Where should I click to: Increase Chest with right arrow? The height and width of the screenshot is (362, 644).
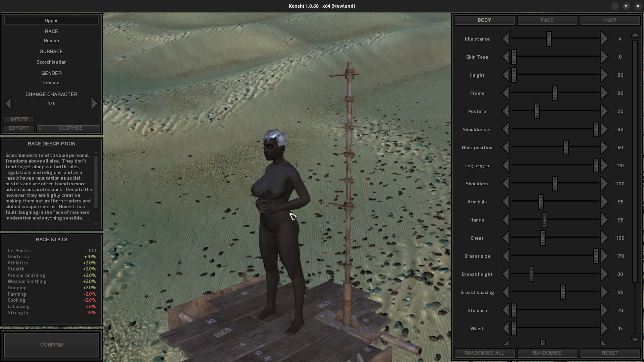(604, 238)
